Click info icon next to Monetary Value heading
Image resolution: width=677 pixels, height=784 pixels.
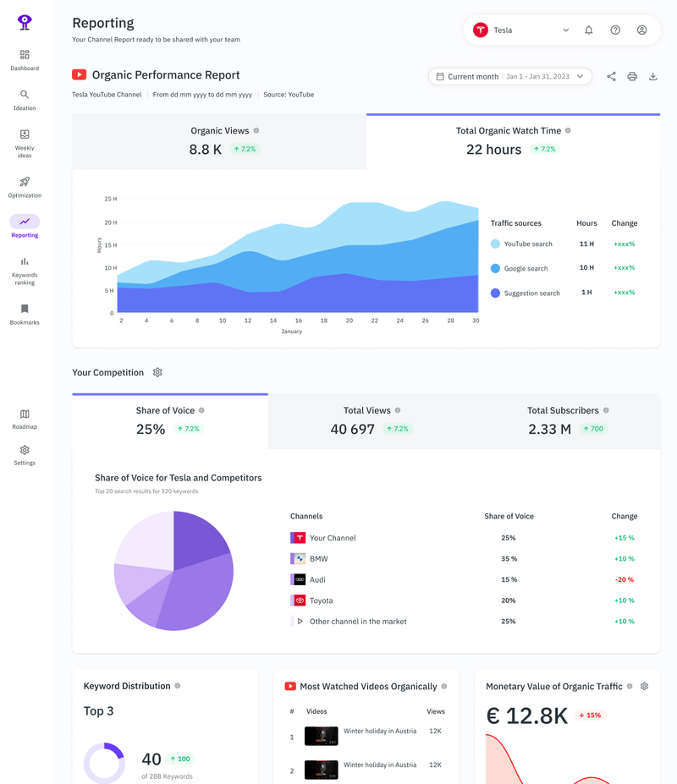(630, 686)
